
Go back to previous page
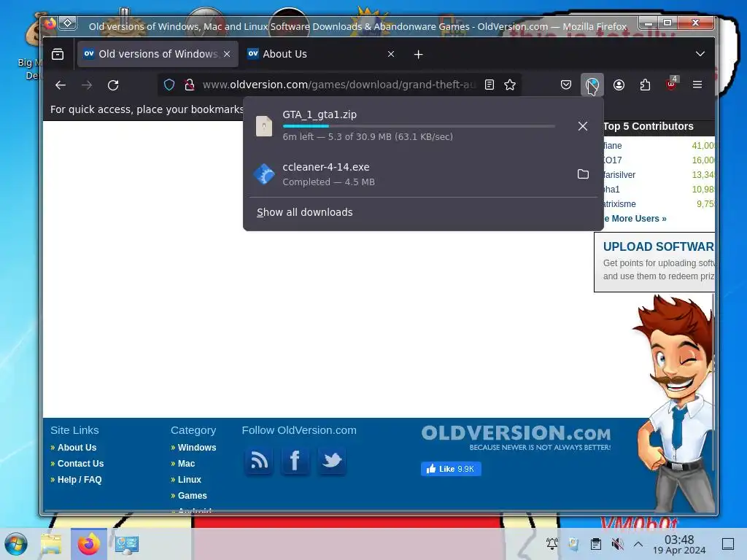pyautogui.click(x=61, y=85)
